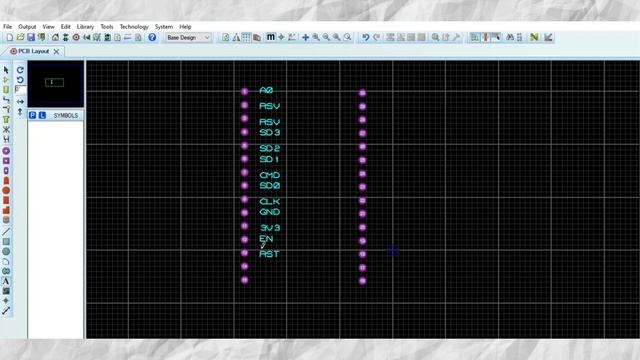Viewport: 640px width, 360px height.
Task: Click the horizontal mirror arrows icon
Action: [20, 101]
